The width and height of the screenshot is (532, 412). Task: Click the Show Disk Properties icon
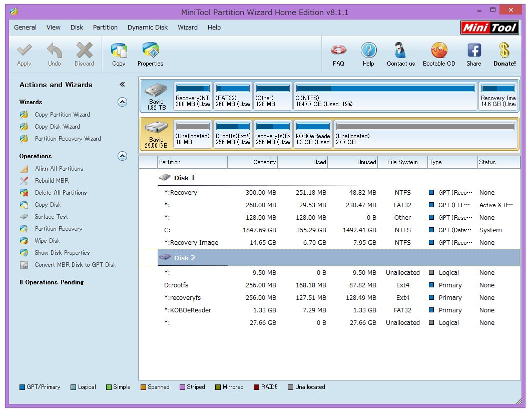tap(24, 253)
